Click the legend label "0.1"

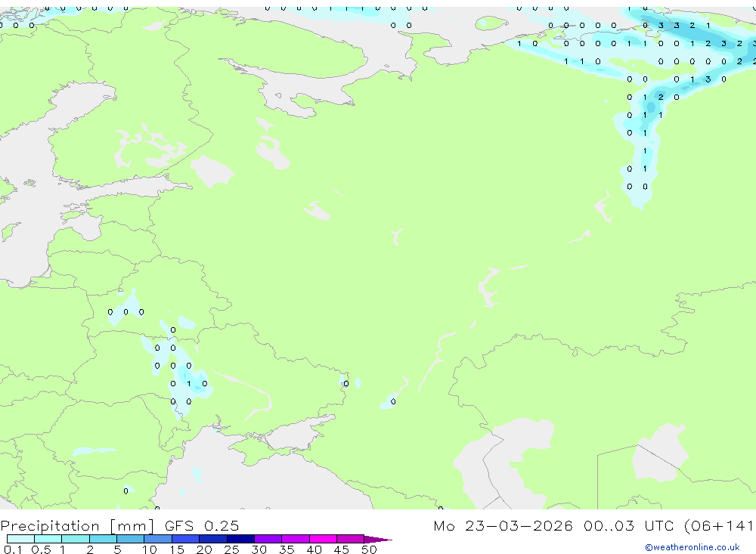coord(13,549)
